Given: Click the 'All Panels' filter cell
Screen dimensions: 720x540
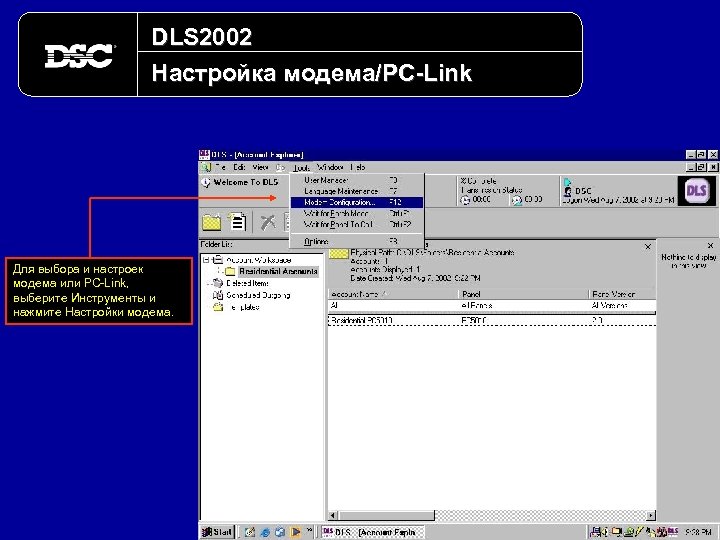Looking at the screenshot, I should [x=523, y=305].
